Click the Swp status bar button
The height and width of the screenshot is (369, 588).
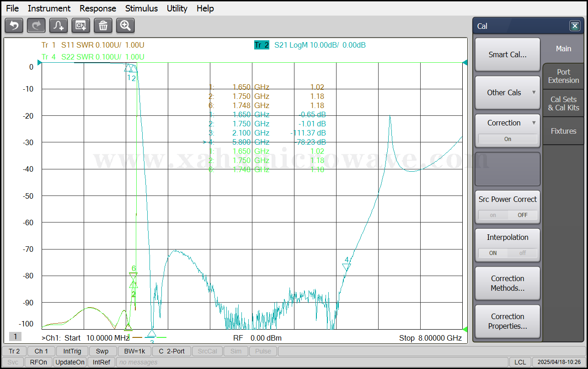coord(102,351)
